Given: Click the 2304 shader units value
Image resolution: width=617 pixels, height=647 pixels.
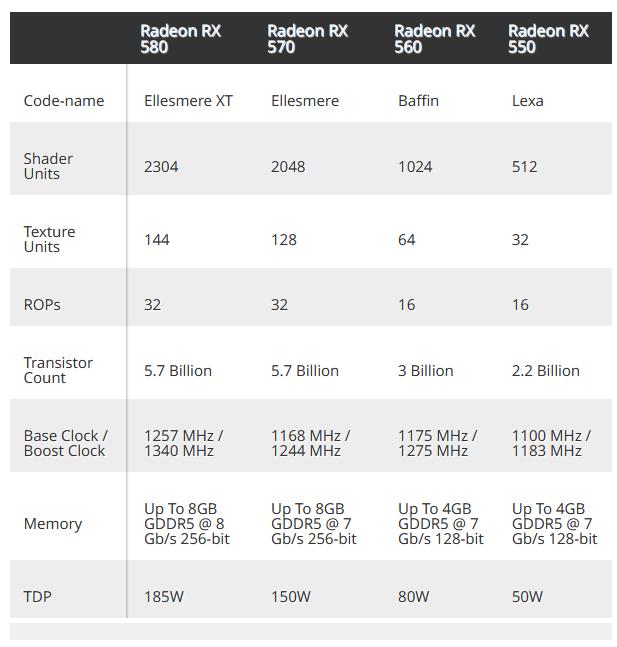Looking at the screenshot, I should pos(161,167).
